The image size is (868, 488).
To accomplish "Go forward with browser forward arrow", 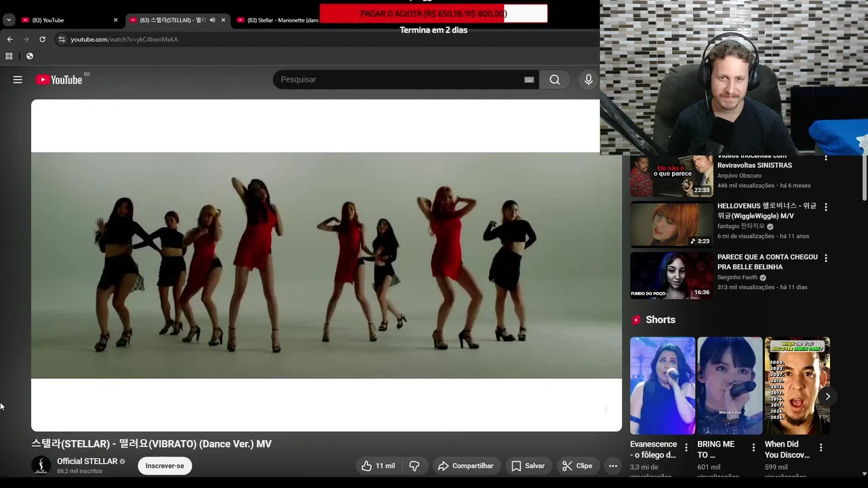I will [x=26, y=39].
